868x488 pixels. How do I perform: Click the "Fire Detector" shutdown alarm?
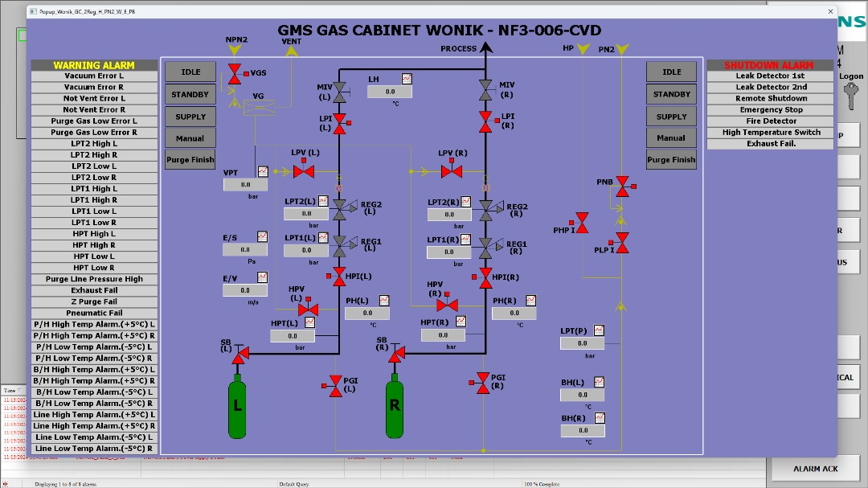coord(771,121)
